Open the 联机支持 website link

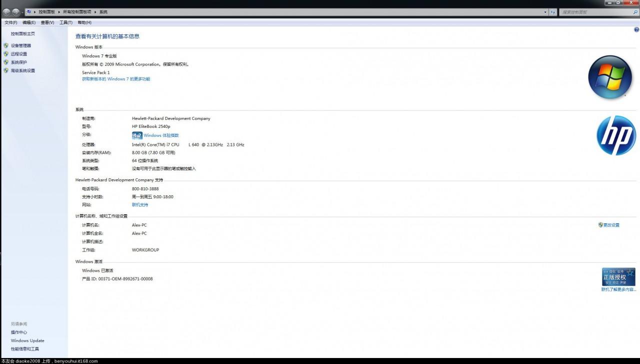click(140, 205)
